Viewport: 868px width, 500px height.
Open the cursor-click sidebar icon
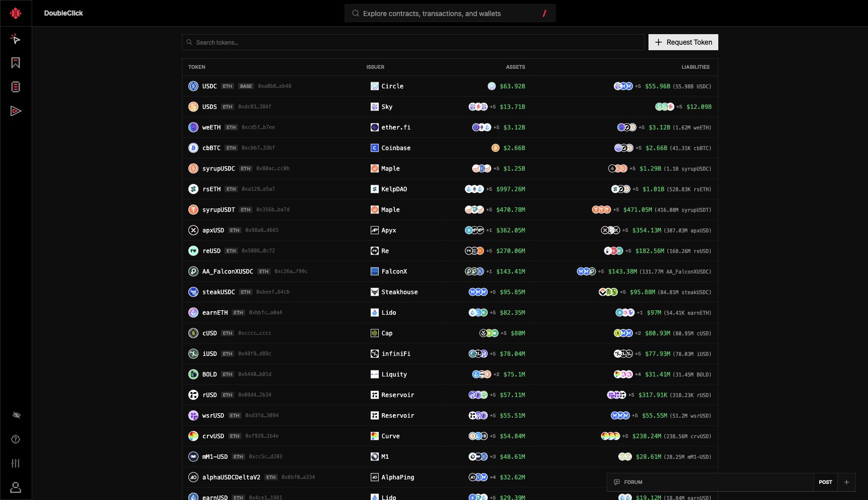pyautogui.click(x=16, y=39)
